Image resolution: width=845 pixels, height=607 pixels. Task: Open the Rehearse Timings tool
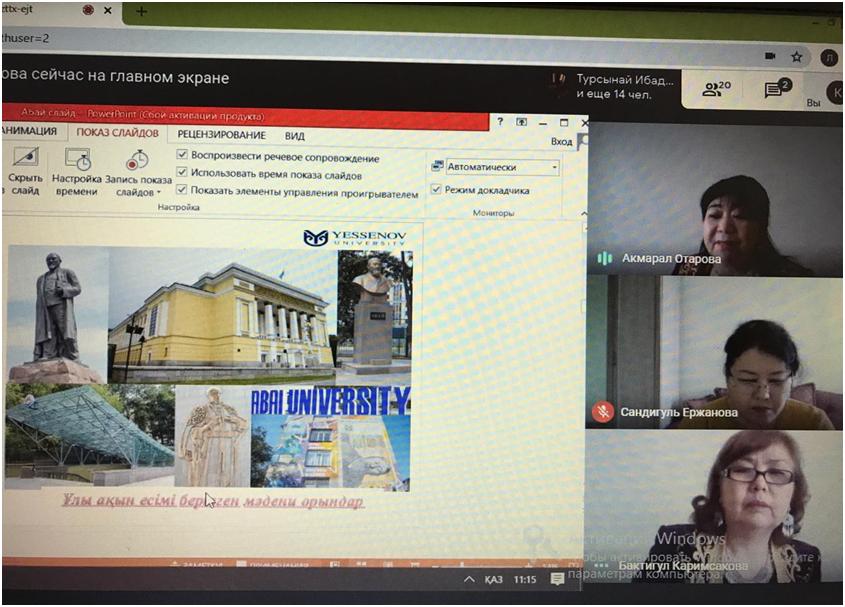(77, 160)
